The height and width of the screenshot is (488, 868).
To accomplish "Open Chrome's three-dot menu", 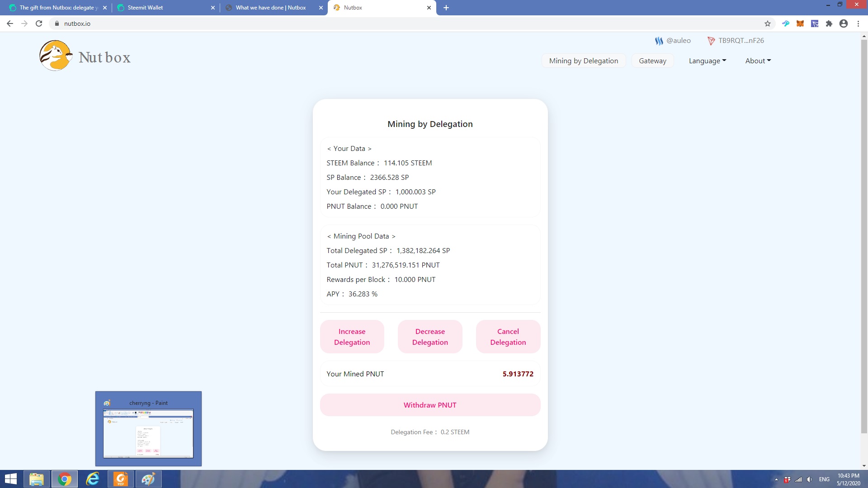I will [x=858, y=23].
